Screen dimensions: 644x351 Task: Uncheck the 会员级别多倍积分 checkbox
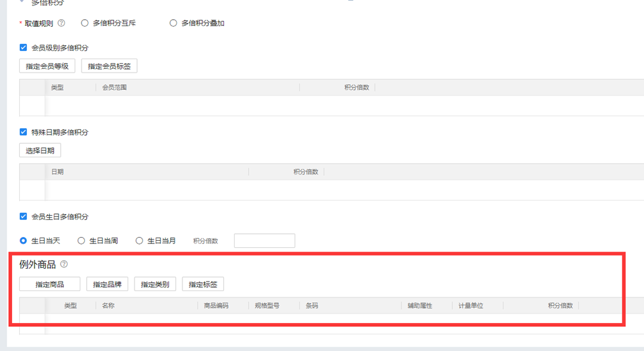tap(24, 48)
